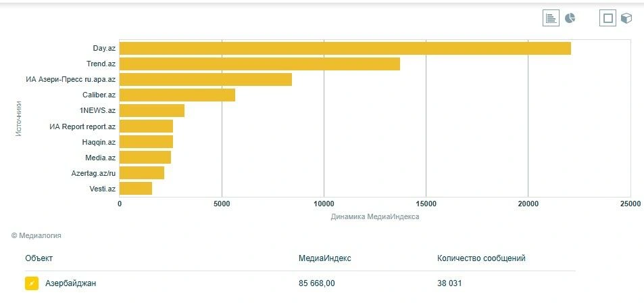Click the © Медиалогия copyright link
The width and height of the screenshot is (644, 303).
pos(36,235)
